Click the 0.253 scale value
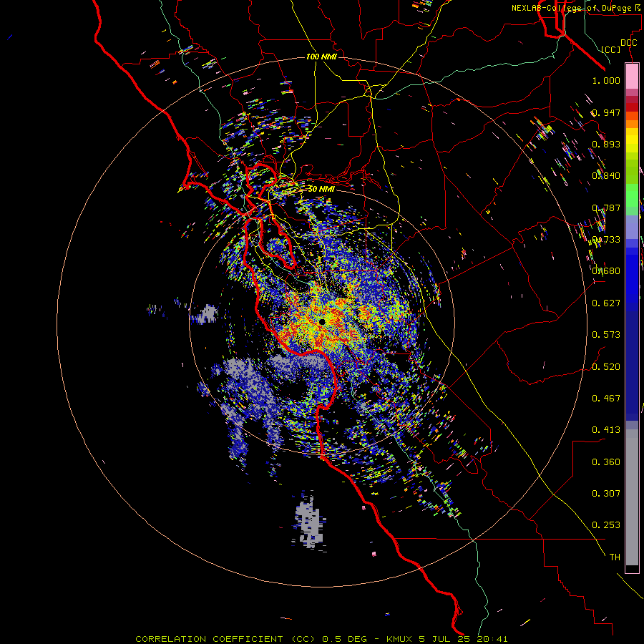This screenshot has height=644, width=644. coord(606,525)
